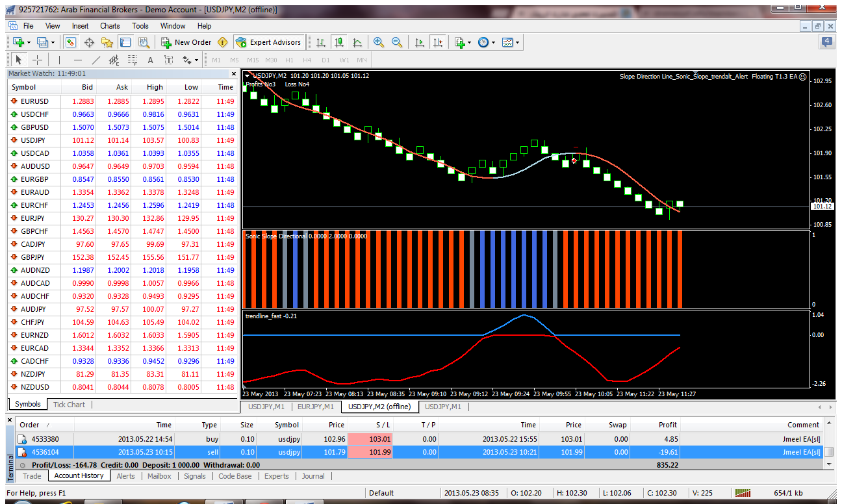This screenshot has height=504, width=842.
Task: Select the equidistant channel tool
Action: click(x=114, y=60)
